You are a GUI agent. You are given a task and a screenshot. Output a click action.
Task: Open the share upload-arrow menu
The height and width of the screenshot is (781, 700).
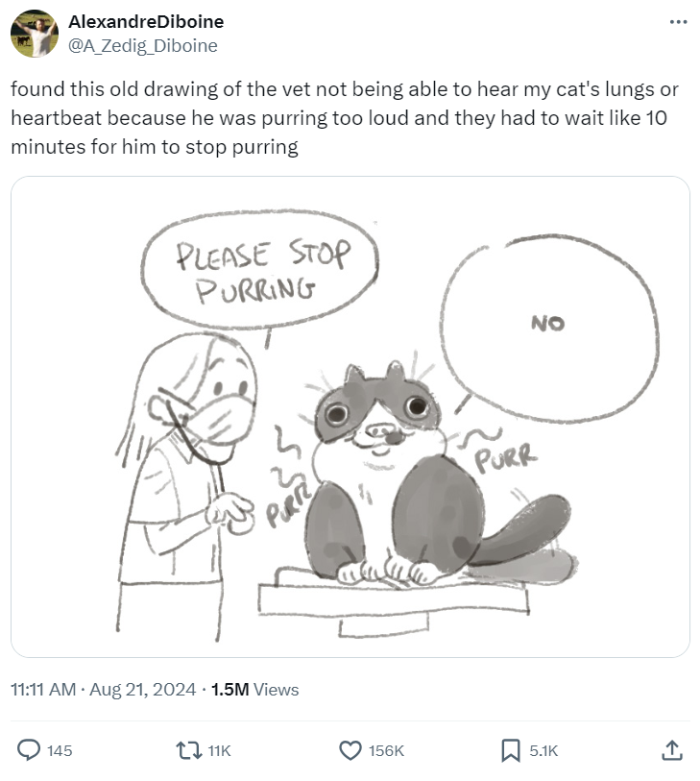pos(672,749)
